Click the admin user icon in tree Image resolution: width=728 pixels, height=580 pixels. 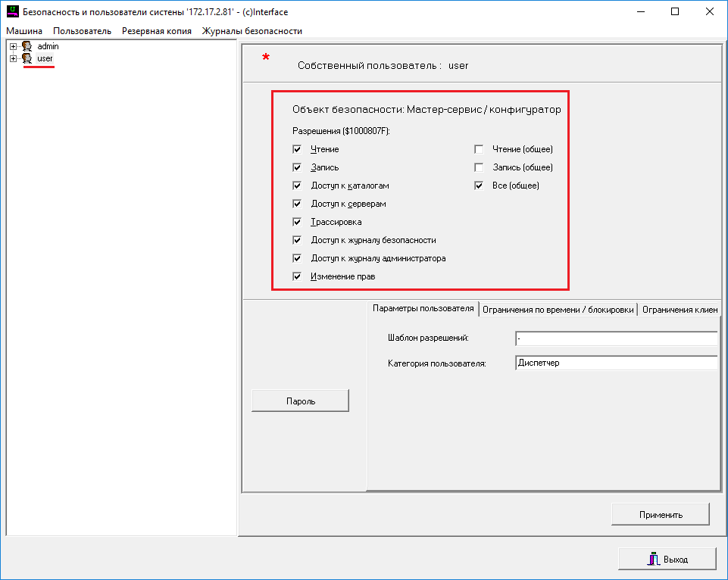tap(27, 47)
